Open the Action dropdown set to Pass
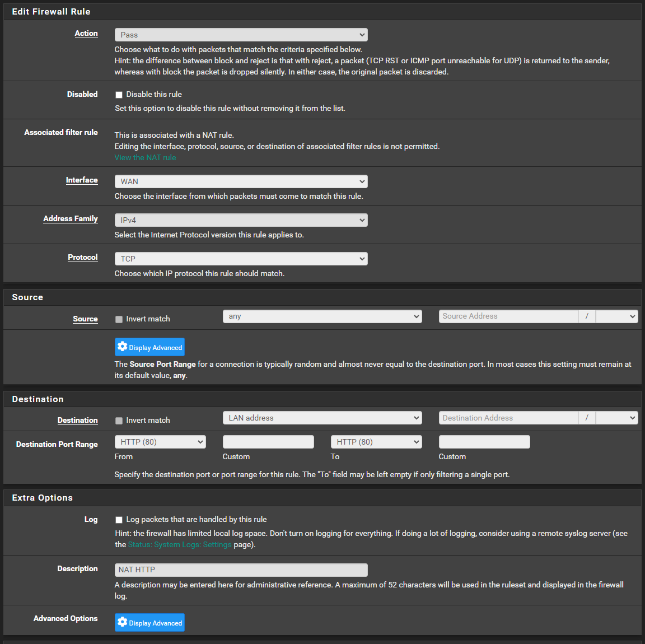The width and height of the screenshot is (645, 644). click(241, 35)
